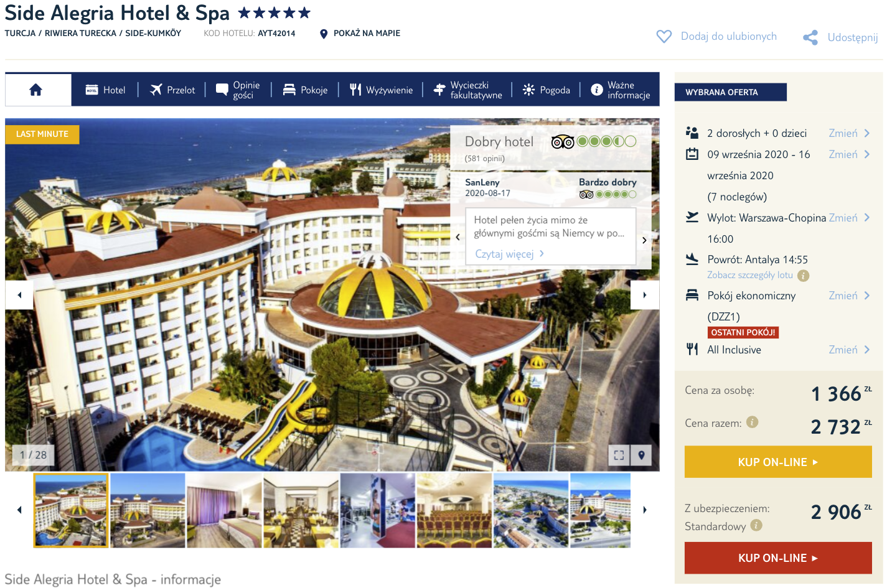Change number of guests with Zmień
This screenshot has width=887, height=588.
pyautogui.click(x=843, y=133)
